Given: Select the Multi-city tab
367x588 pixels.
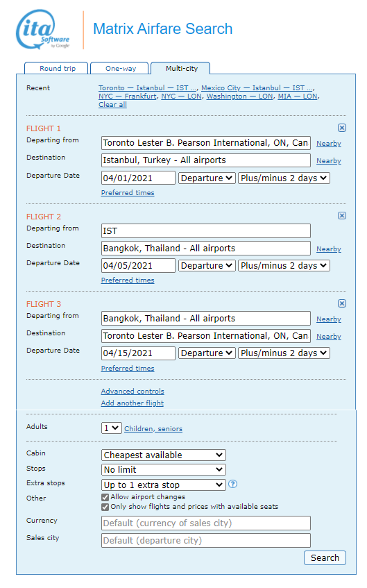Looking at the screenshot, I should coord(180,68).
